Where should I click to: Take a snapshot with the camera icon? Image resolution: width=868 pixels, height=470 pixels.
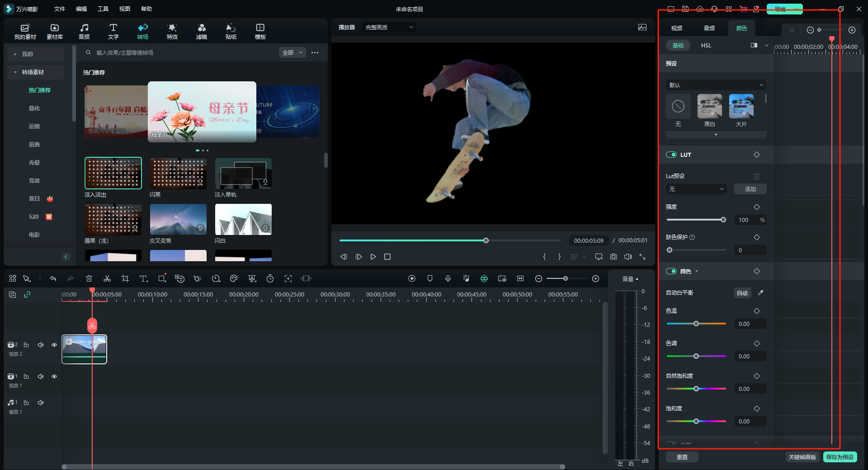click(613, 257)
